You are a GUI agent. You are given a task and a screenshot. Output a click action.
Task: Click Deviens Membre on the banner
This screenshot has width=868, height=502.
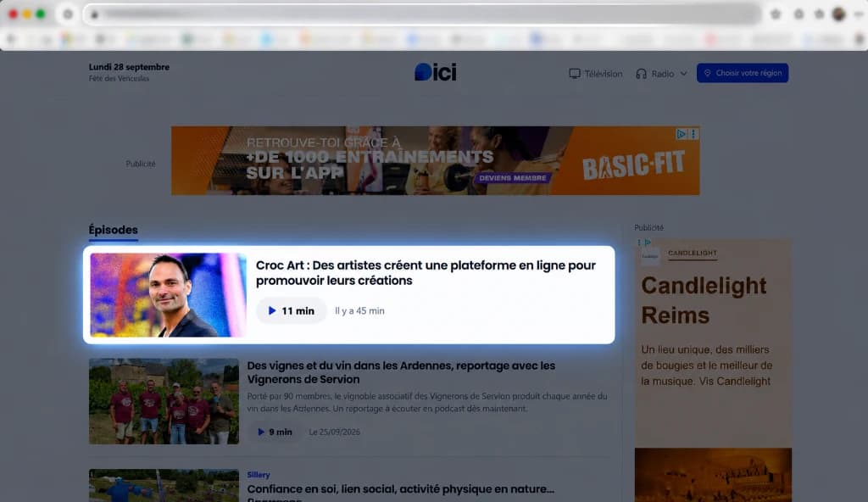click(x=513, y=178)
